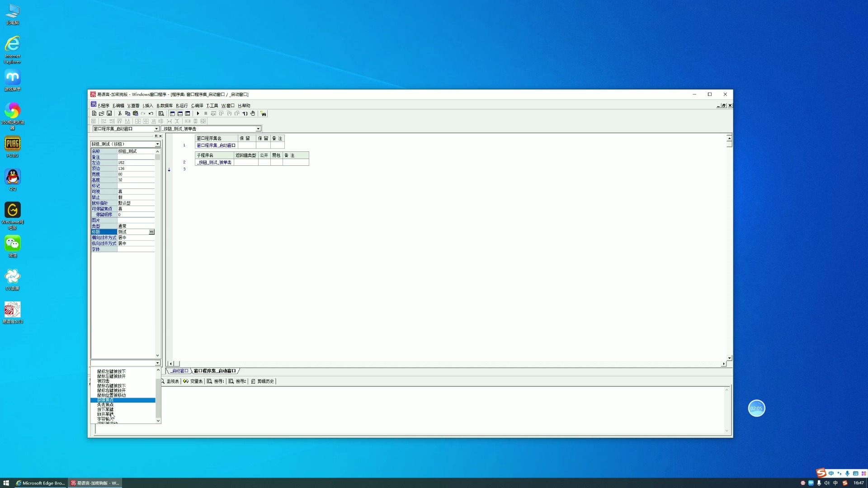Toggle the second panel layout toolbar button

(180, 113)
